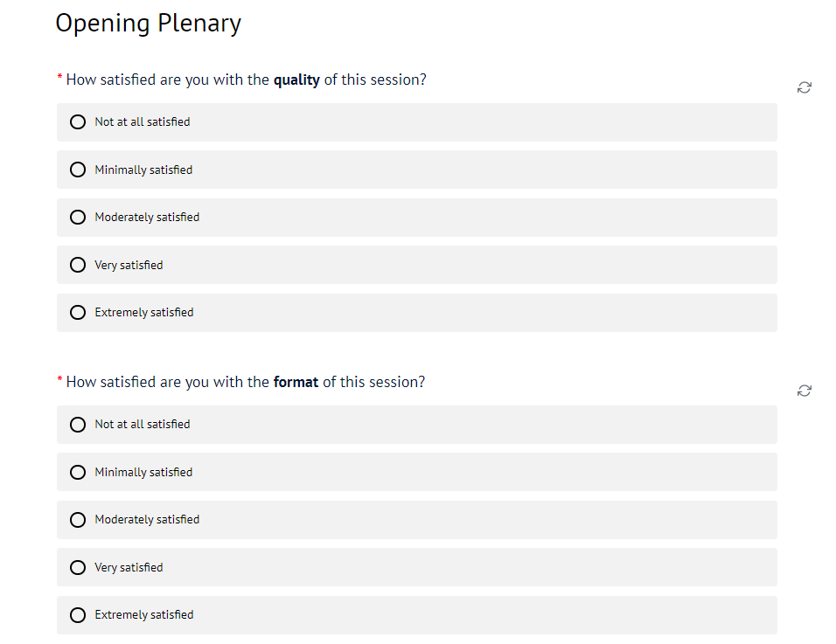Click the 'Extremely satisfied' label under format
The width and height of the screenshot is (836, 644).
click(144, 615)
